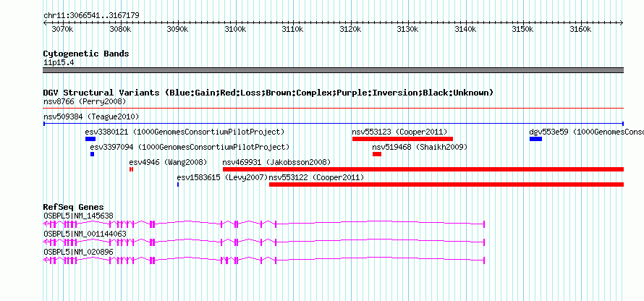Screen dimensions: 644x301
Task: Click the RefSeq Genes track heading
Action: (74, 207)
